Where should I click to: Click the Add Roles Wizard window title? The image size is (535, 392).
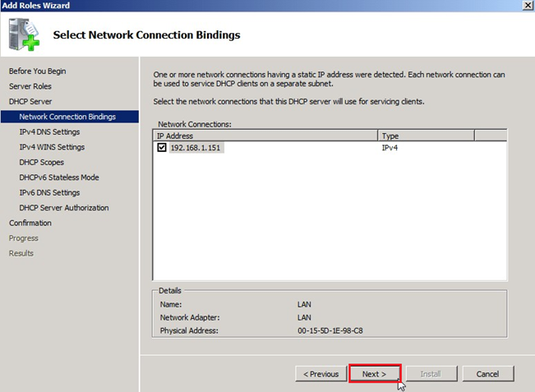[x=36, y=6]
